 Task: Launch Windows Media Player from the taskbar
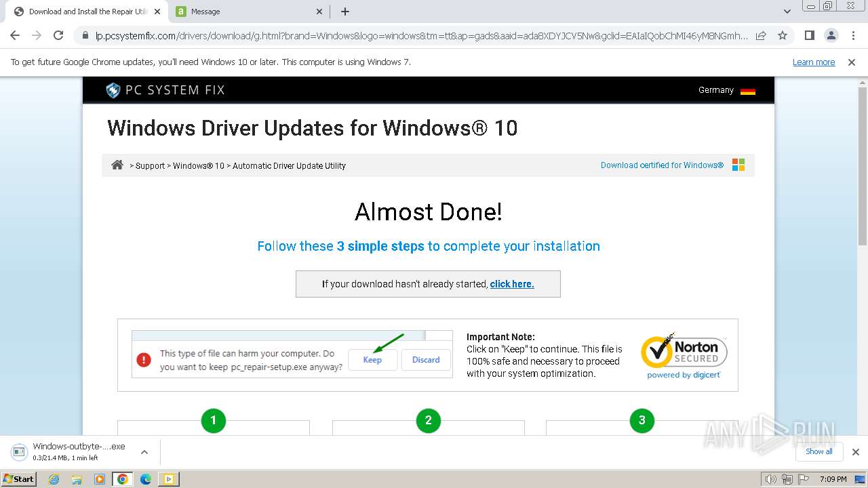coord(100,479)
